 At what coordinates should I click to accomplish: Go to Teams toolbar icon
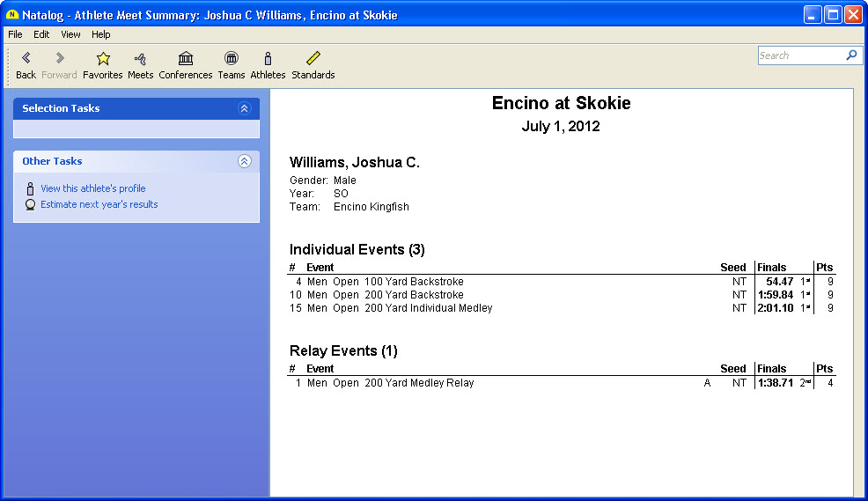[x=231, y=59]
